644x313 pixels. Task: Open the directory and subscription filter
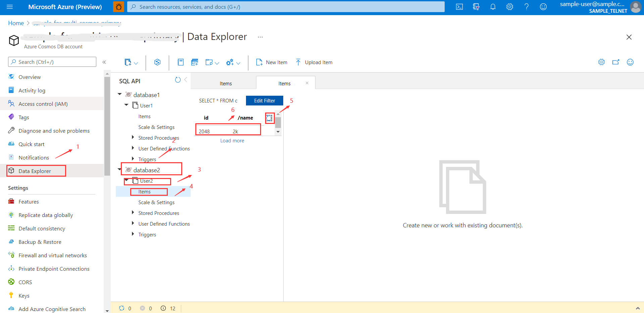click(476, 7)
